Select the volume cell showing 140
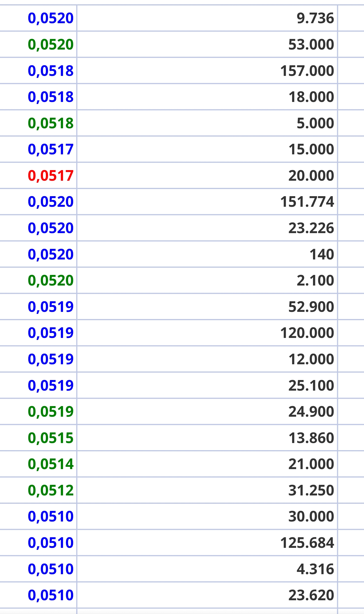The width and height of the screenshot is (364, 614). [x=322, y=254]
